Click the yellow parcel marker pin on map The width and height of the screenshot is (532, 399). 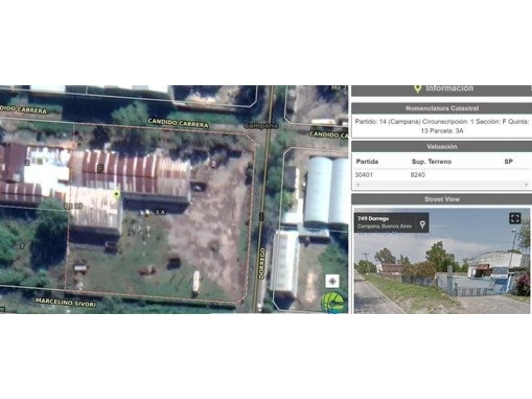[x=116, y=194]
